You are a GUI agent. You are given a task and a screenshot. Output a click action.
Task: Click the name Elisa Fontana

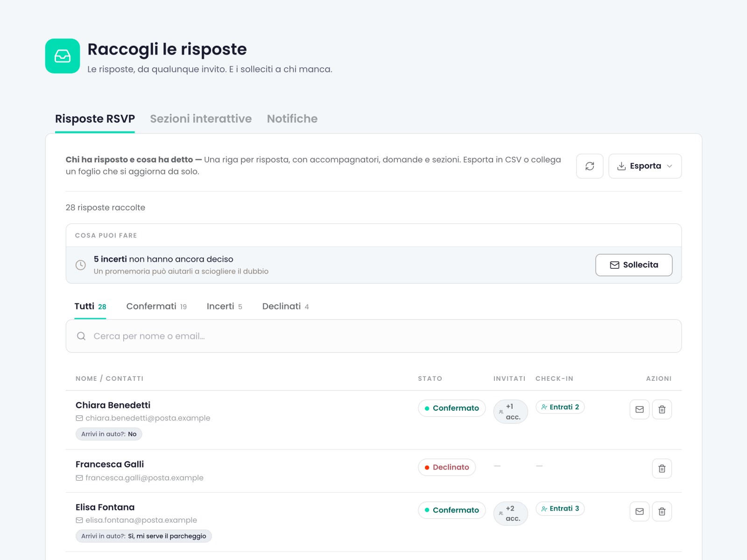105,507
